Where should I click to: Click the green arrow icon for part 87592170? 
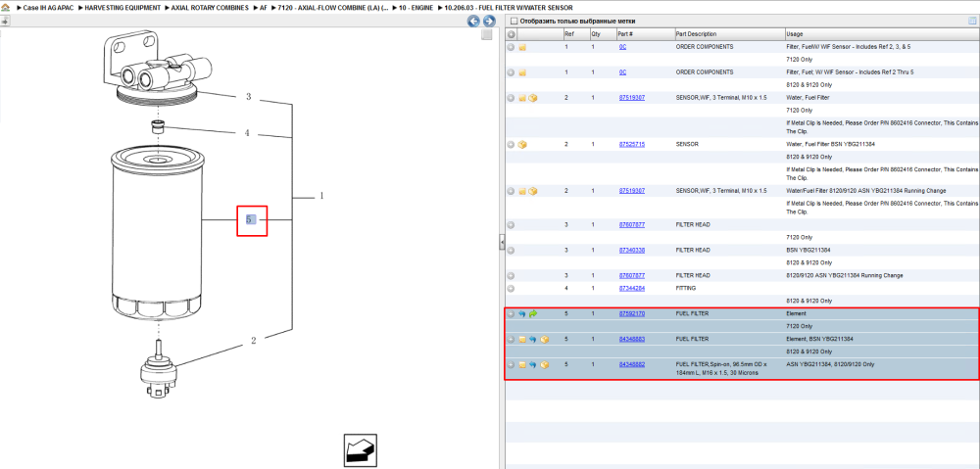pos(533,313)
